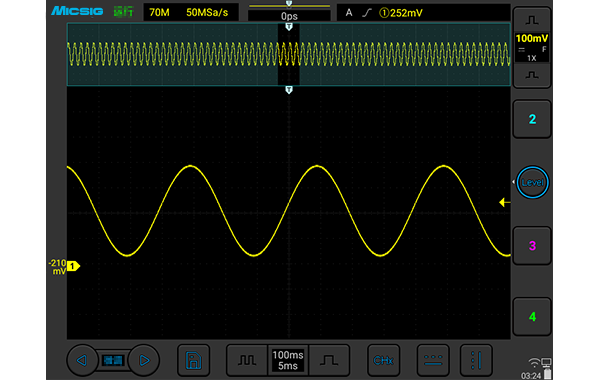Screen dimensions: 600x380
Task: Open the CHx channel selection menu
Action: point(383,360)
